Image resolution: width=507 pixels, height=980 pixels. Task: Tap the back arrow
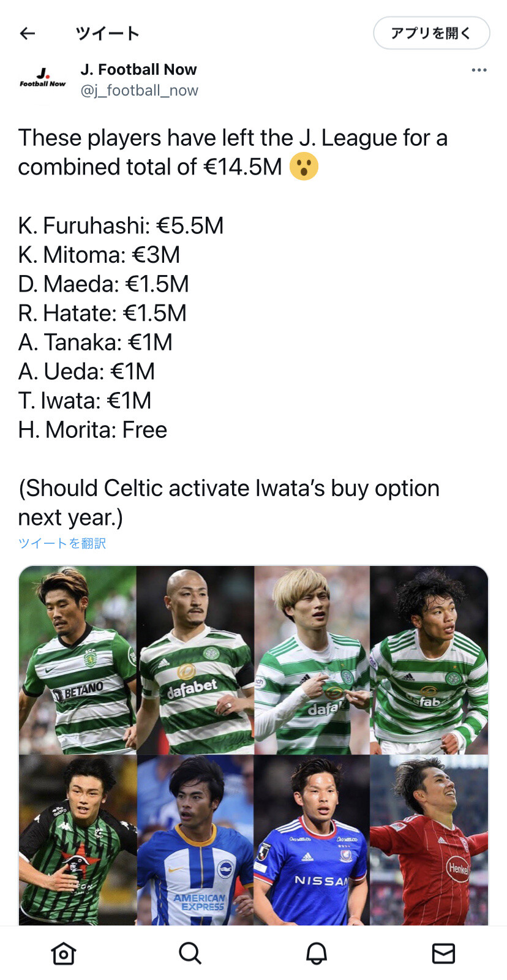click(x=28, y=33)
